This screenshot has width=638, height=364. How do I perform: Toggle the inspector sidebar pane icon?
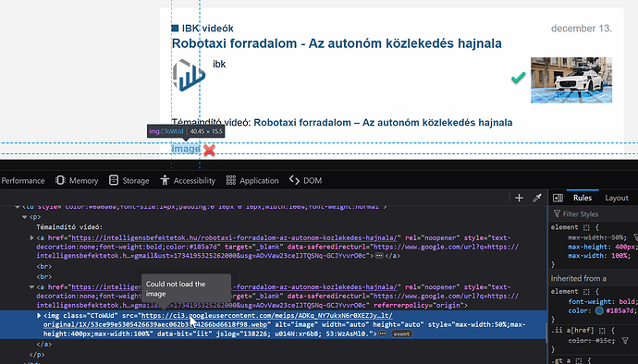pos(558,198)
